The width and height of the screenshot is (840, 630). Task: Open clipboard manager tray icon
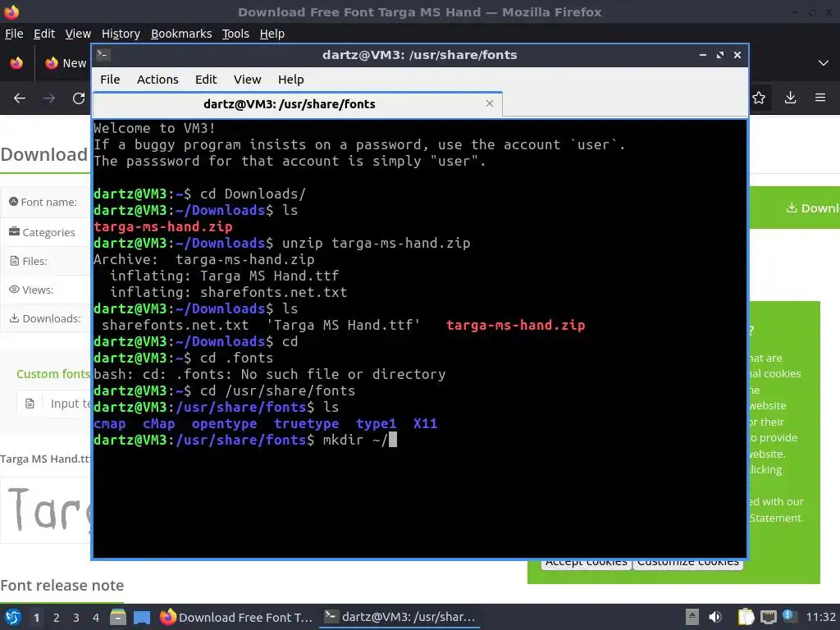click(746, 617)
